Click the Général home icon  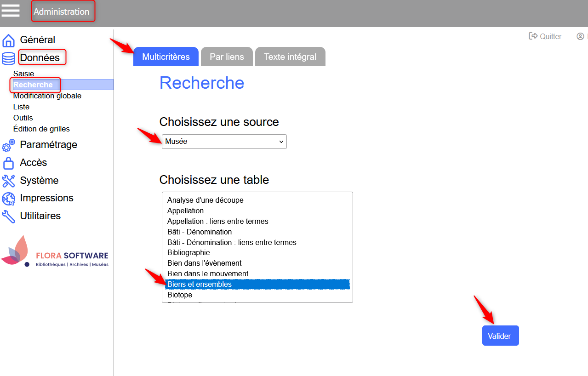(8, 40)
